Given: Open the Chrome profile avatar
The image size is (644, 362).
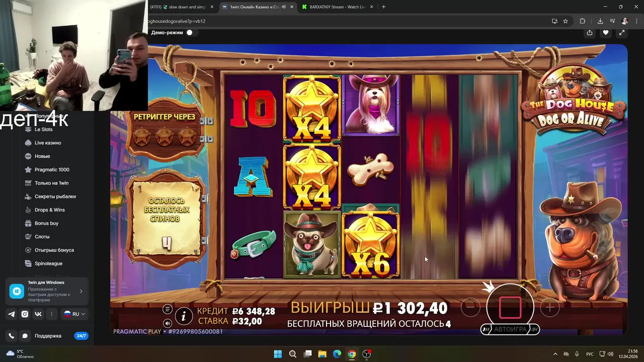Looking at the screenshot, I should (x=624, y=21).
